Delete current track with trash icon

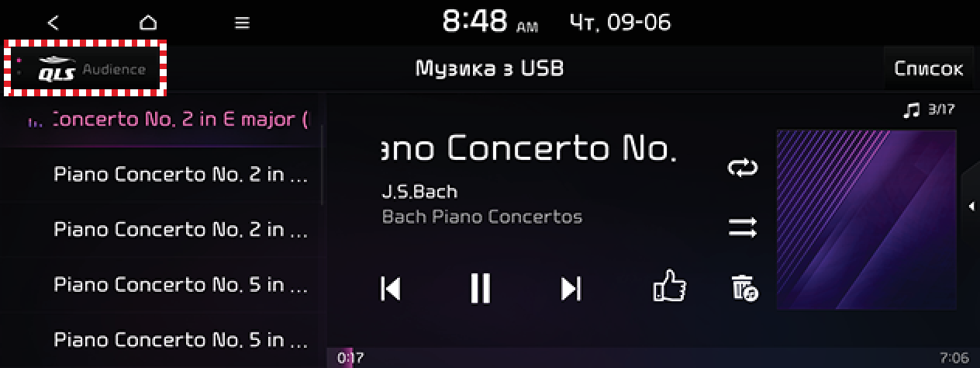(x=744, y=287)
